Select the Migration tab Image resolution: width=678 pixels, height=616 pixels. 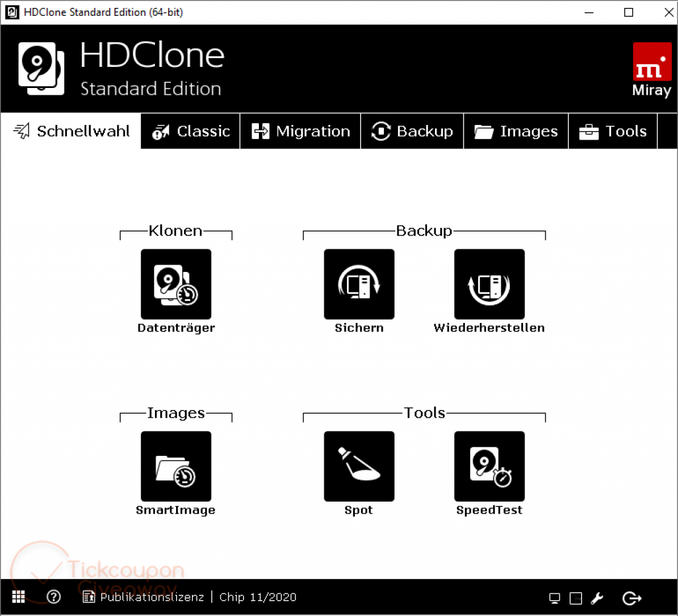[x=301, y=131]
